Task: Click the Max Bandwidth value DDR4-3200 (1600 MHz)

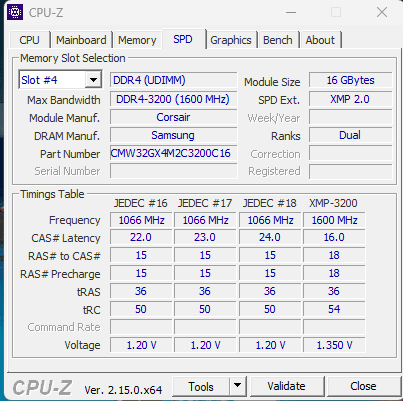Action: coord(173,99)
